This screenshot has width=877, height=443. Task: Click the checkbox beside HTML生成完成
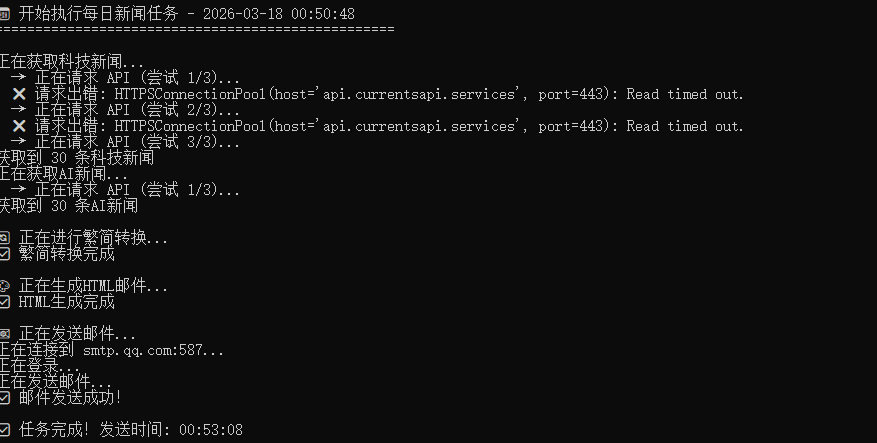4,302
